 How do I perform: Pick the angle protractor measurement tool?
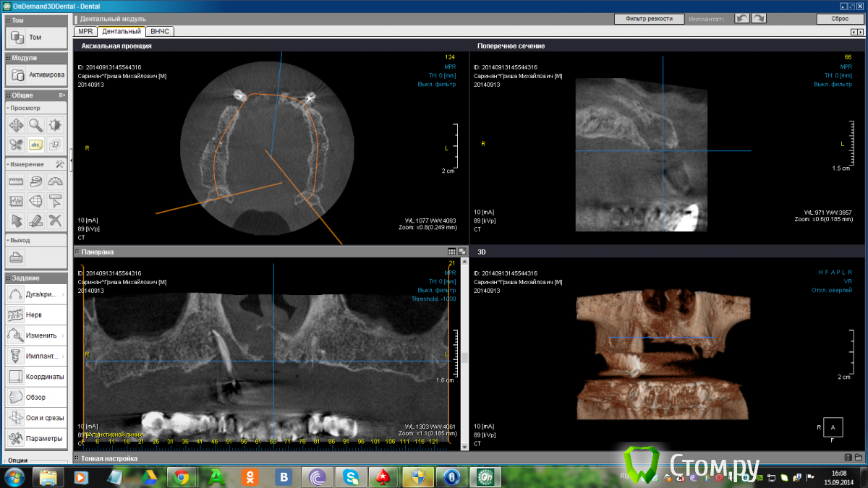point(55,181)
